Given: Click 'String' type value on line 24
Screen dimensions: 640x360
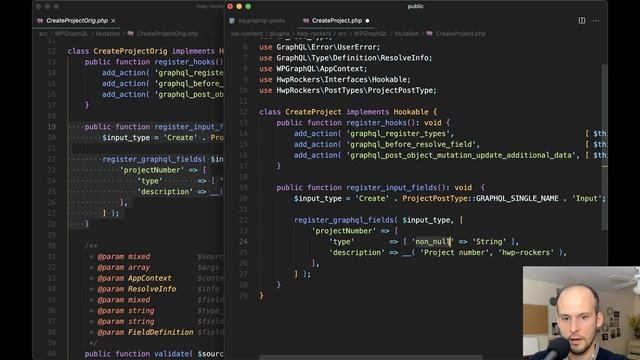Looking at the screenshot, I should tap(489, 242).
